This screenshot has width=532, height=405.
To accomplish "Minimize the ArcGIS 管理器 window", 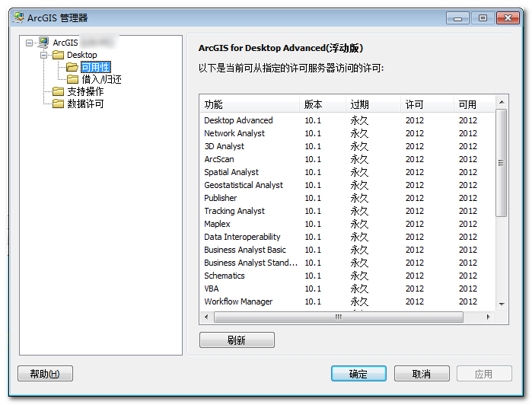I will (x=457, y=18).
